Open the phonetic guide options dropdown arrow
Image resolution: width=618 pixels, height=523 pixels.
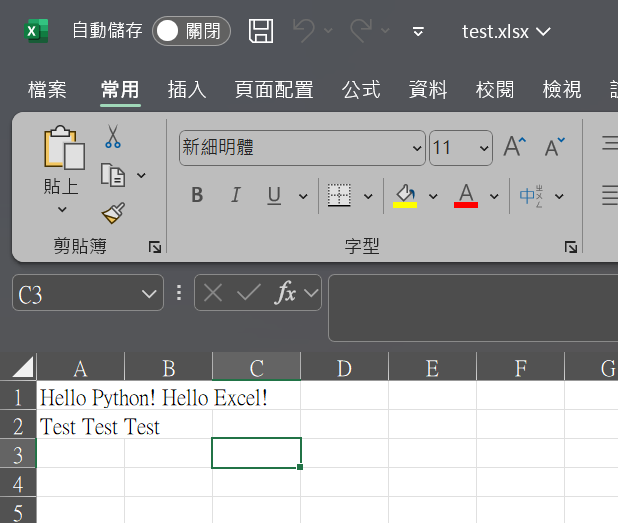pos(559,196)
